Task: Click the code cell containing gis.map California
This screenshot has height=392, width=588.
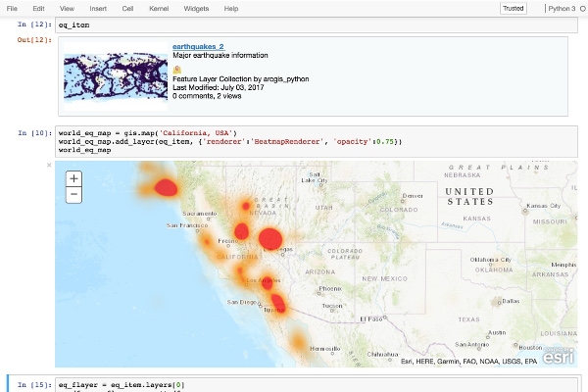Action: [x=314, y=141]
